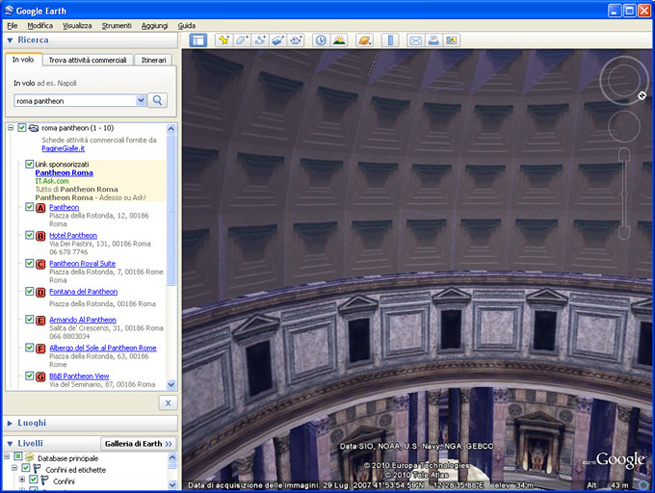Click the search magnifier button
The image size is (655, 493).
(x=157, y=100)
